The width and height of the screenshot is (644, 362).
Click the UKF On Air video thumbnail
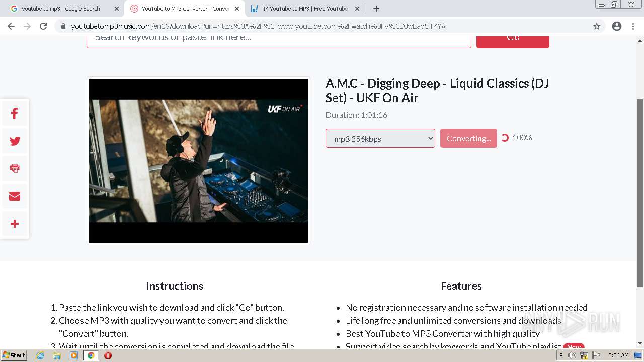[198, 161]
